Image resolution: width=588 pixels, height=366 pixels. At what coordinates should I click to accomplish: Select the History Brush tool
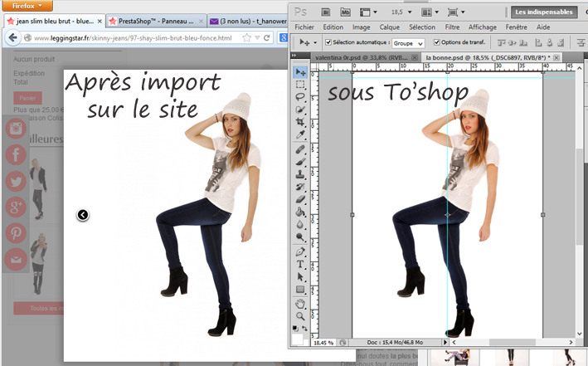(x=300, y=187)
